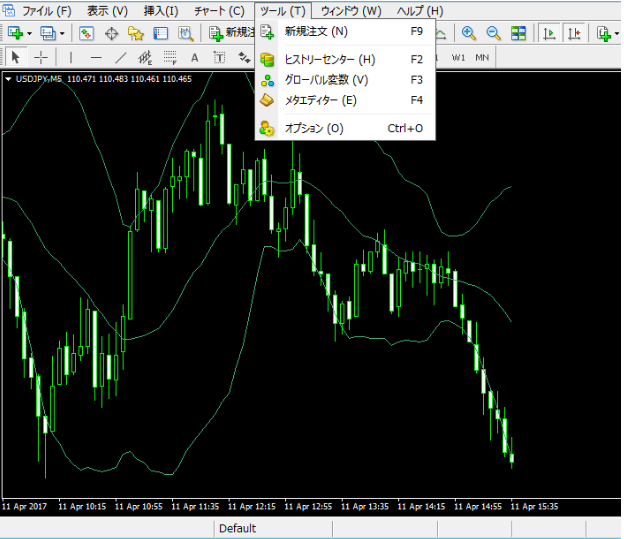
Task: Click the Default profile in status bar
Action: coord(238,528)
